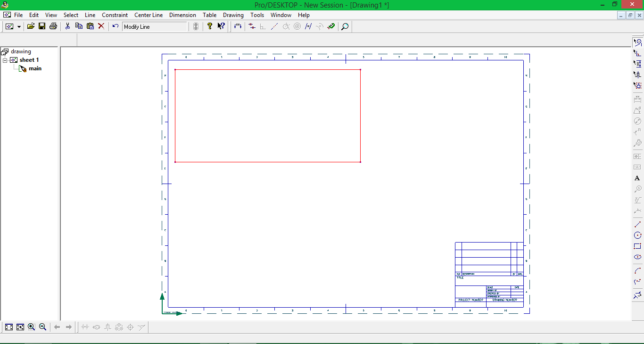Select the Spline curve drawing tool

[637, 281]
